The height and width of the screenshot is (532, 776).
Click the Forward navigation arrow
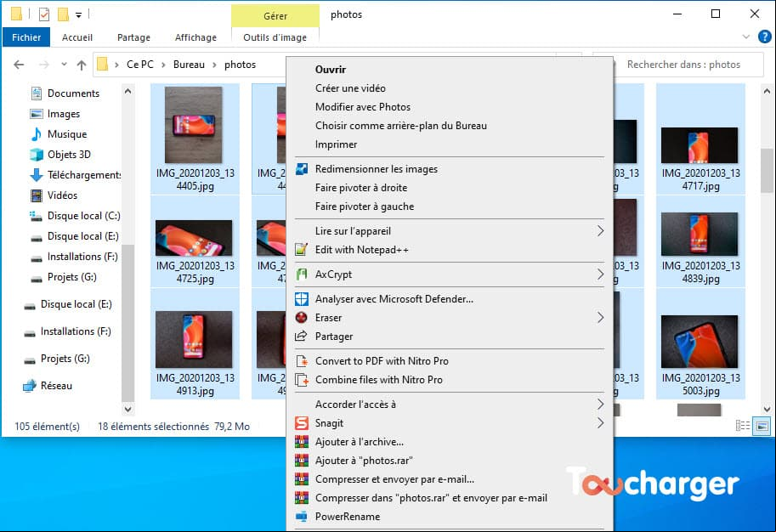44,65
